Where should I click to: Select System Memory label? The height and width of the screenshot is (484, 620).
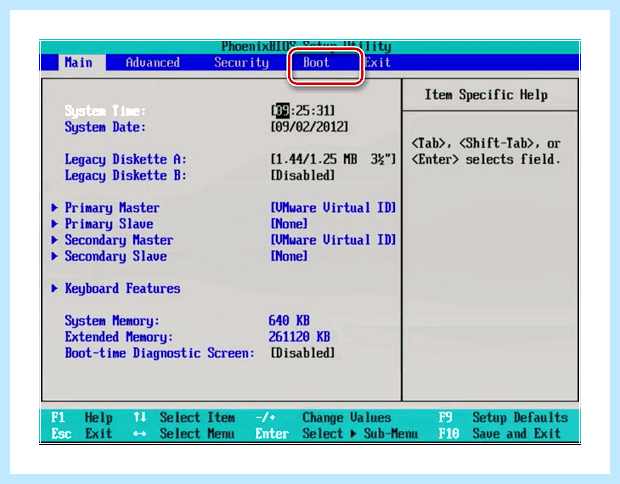[112, 321]
